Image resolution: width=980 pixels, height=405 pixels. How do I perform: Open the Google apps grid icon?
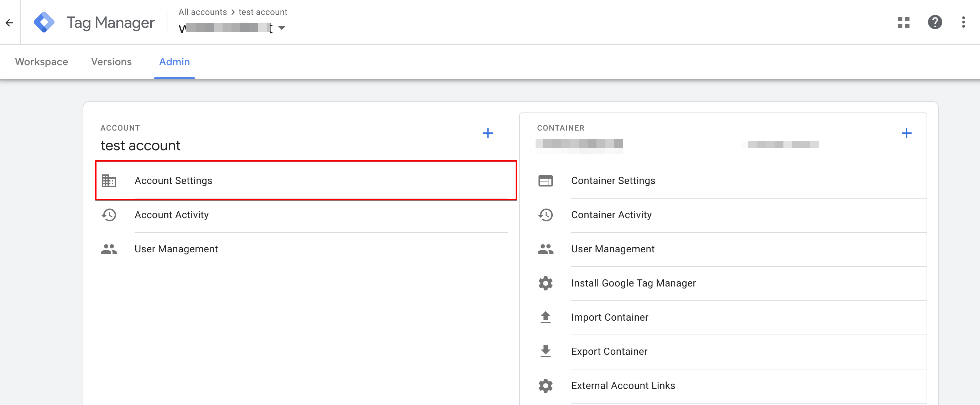coord(903,22)
